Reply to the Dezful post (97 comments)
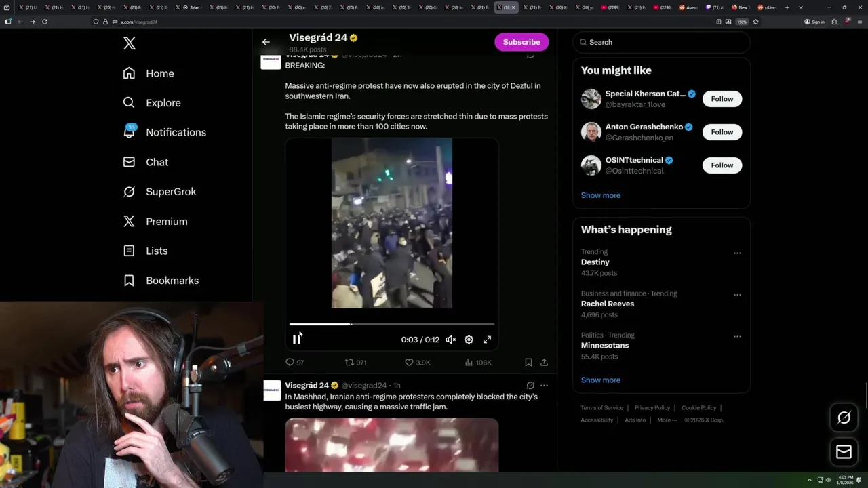 295,363
